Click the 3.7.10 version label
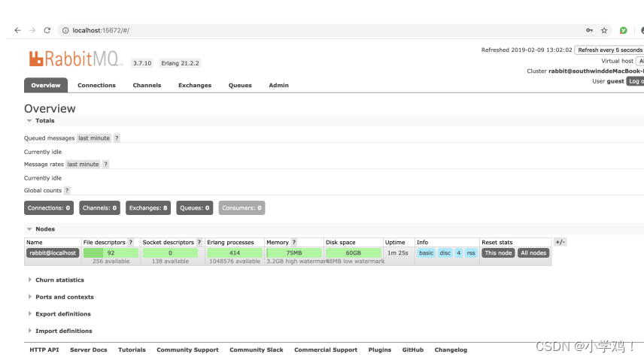 click(142, 63)
